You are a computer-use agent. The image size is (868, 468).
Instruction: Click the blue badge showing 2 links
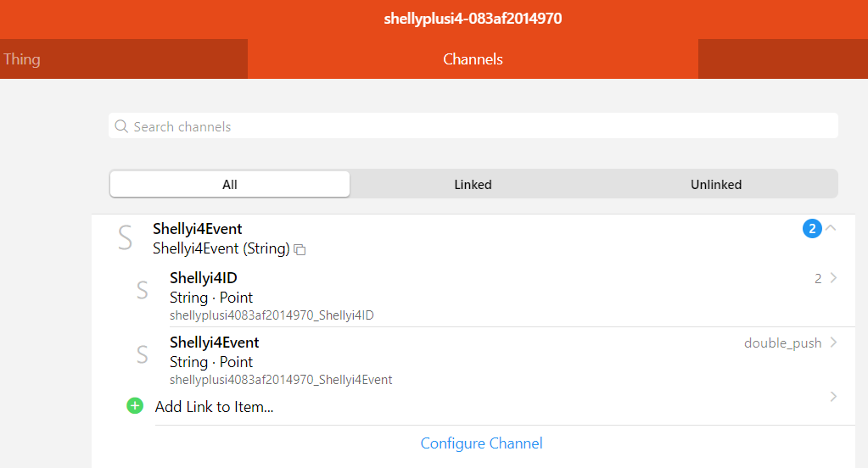point(812,228)
